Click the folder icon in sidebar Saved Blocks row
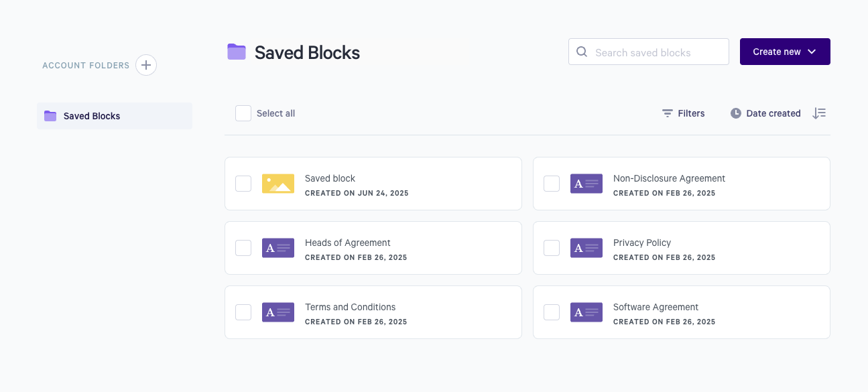The width and height of the screenshot is (868, 392). coord(50,116)
